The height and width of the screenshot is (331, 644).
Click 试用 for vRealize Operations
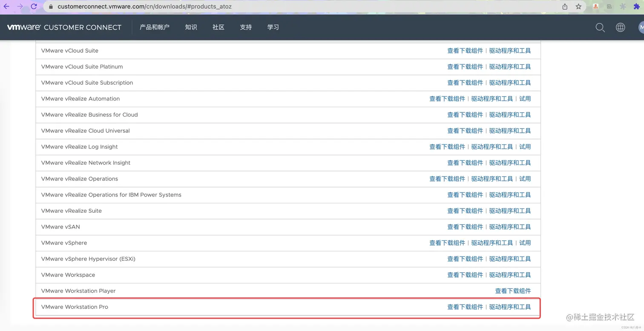point(525,179)
